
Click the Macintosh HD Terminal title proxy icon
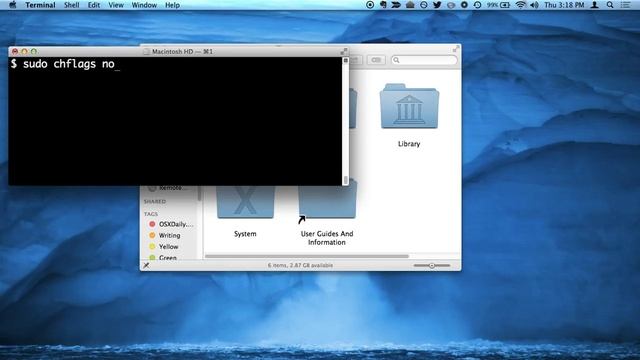pyautogui.click(x=146, y=51)
